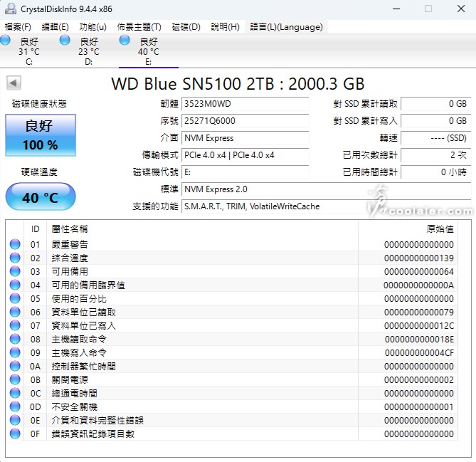Select drive E: status orb

125,41
